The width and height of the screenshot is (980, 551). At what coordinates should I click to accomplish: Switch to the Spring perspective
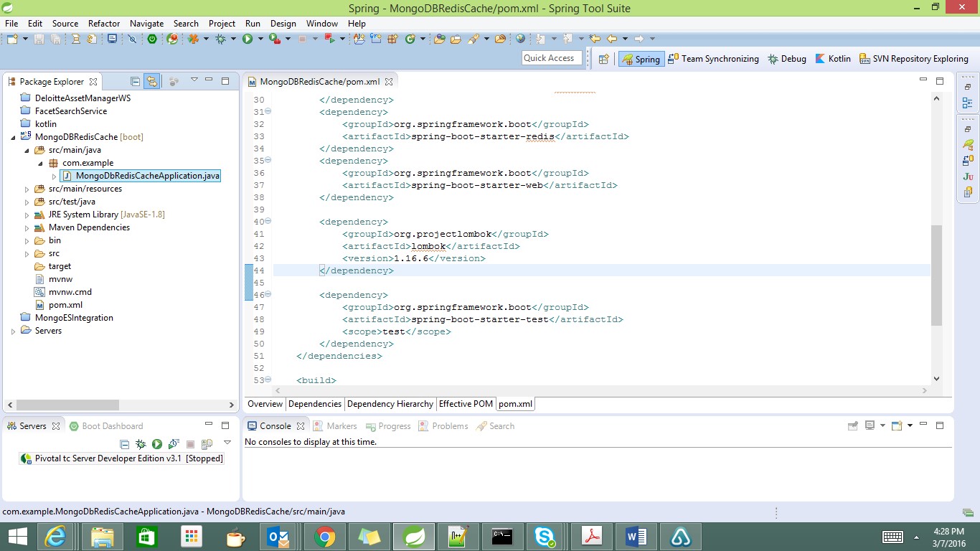641,59
